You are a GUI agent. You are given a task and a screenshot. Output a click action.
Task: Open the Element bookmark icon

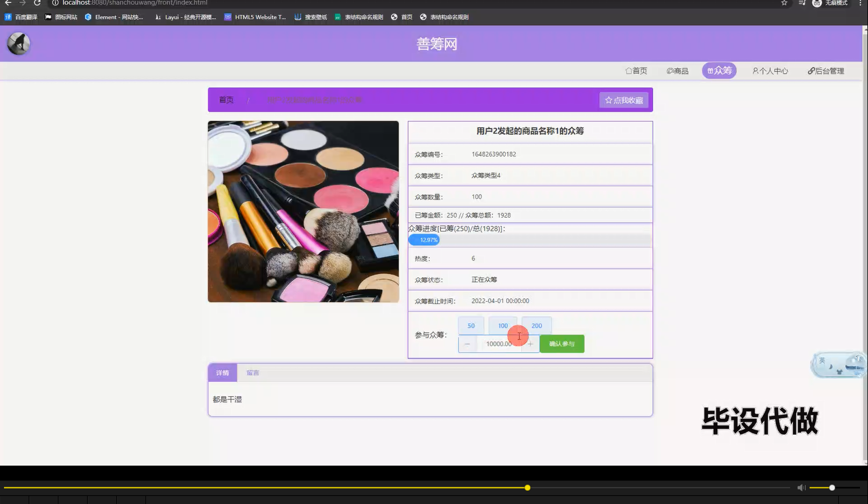88,17
